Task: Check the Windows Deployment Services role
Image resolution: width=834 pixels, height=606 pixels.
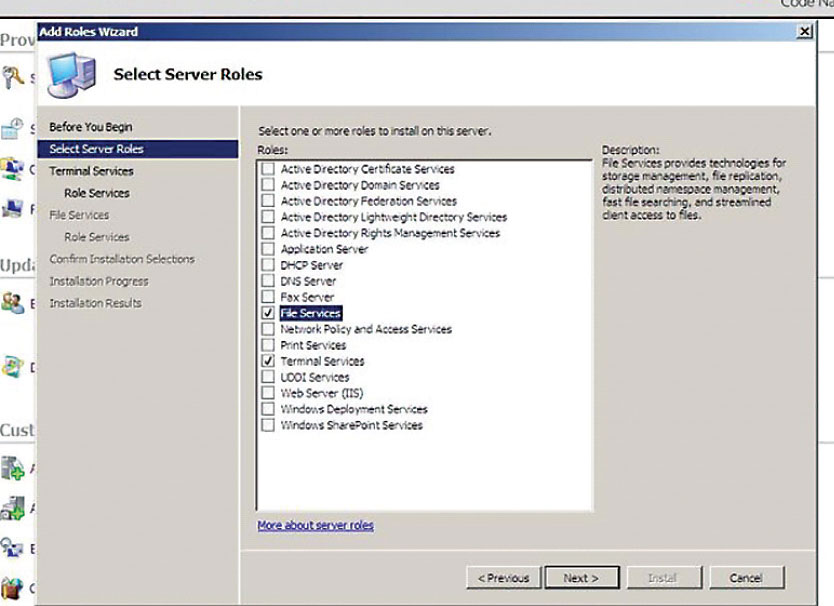Action: click(267, 409)
